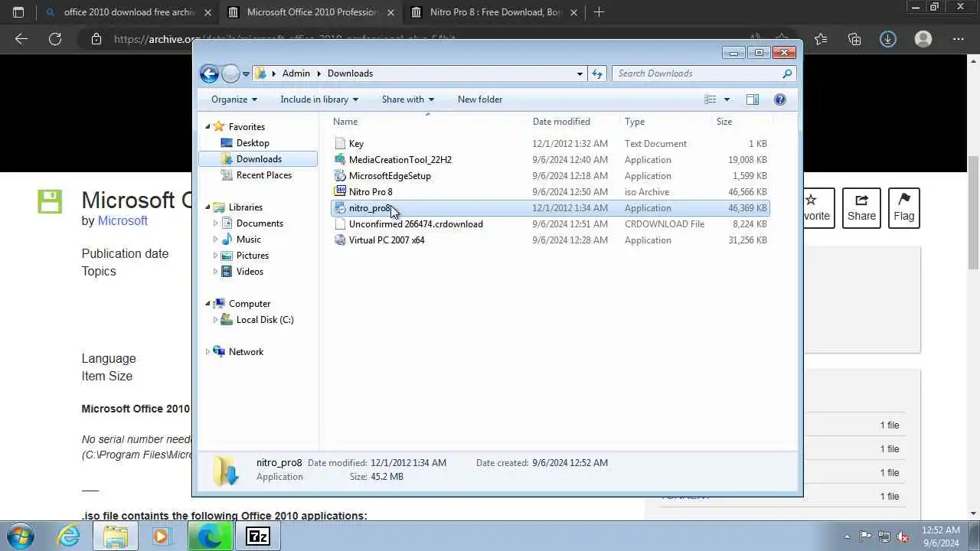Image resolution: width=980 pixels, height=551 pixels.
Task: Open Recent Places in Favorites
Action: point(263,175)
